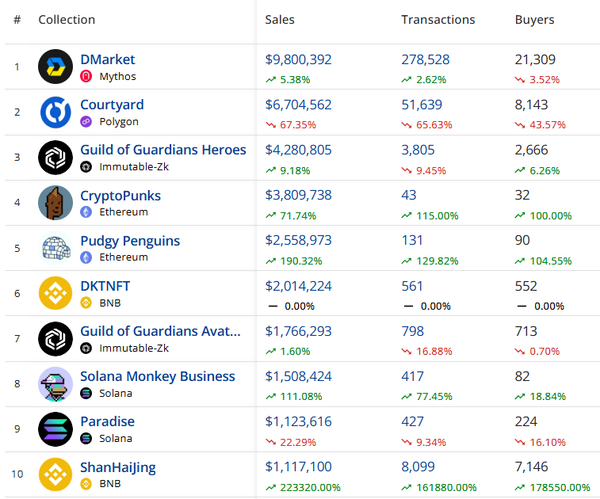Click the Pudgy Penguins igloo icon

(x=56, y=248)
